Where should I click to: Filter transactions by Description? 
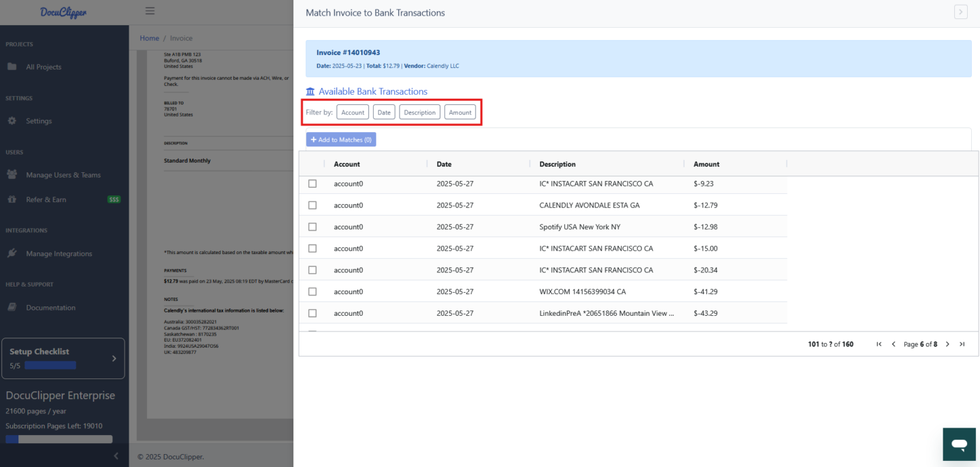coord(420,112)
